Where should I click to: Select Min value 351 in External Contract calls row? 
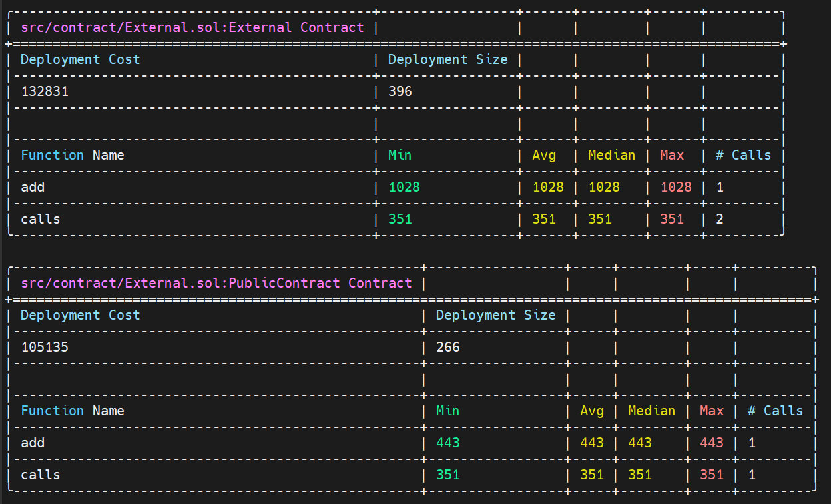400,219
